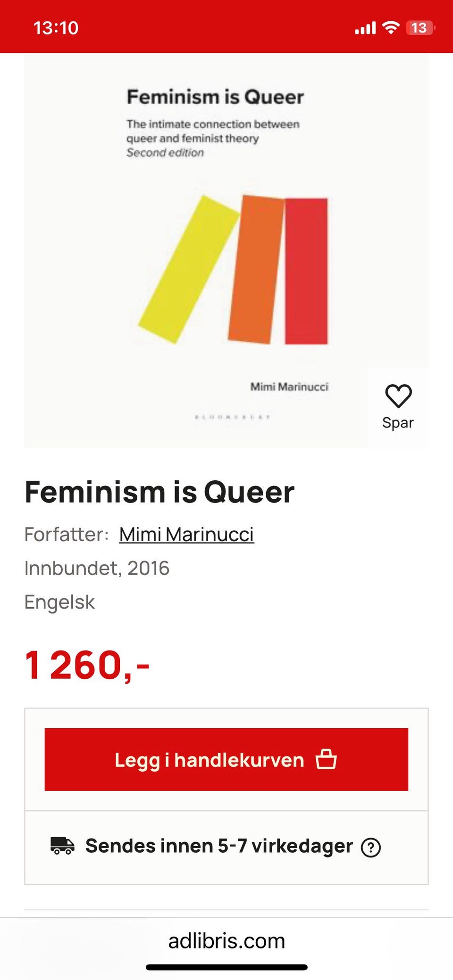Screen dimensions: 453x980
Task: Tap the cellular signal bars icon
Action: pos(365,28)
